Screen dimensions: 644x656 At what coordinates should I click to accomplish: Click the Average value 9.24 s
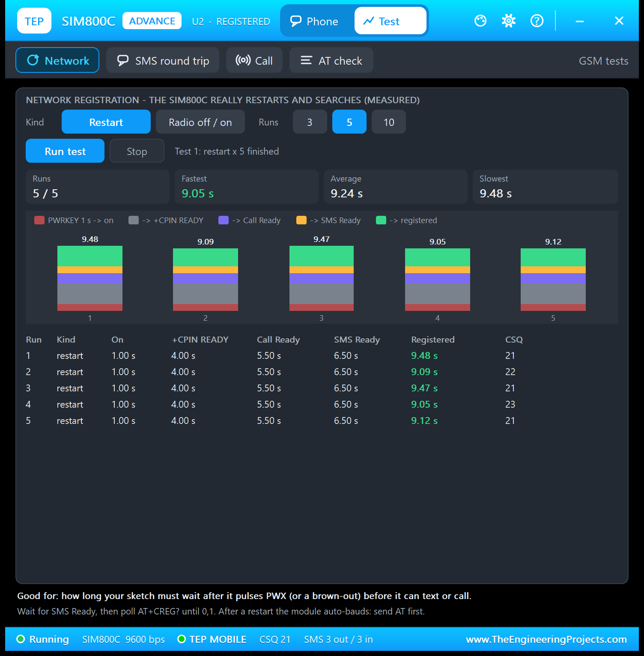tap(346, 194)
